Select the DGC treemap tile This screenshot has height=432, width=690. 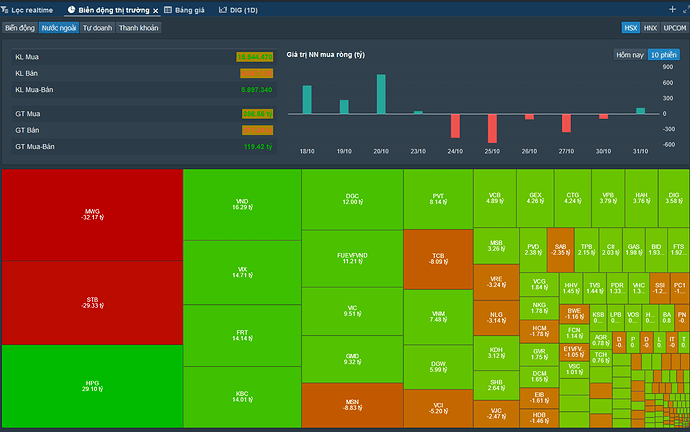click(x=352, y=199)
